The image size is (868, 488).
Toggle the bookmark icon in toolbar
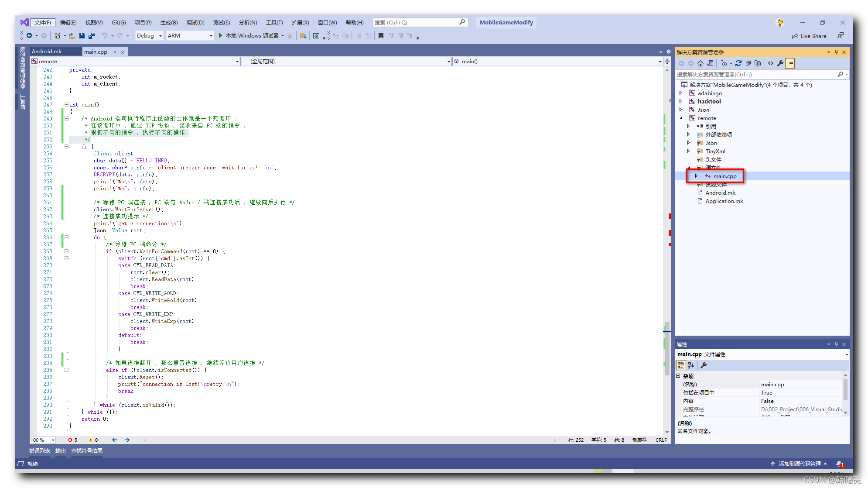pyautogui.click(x=381, y=35)
